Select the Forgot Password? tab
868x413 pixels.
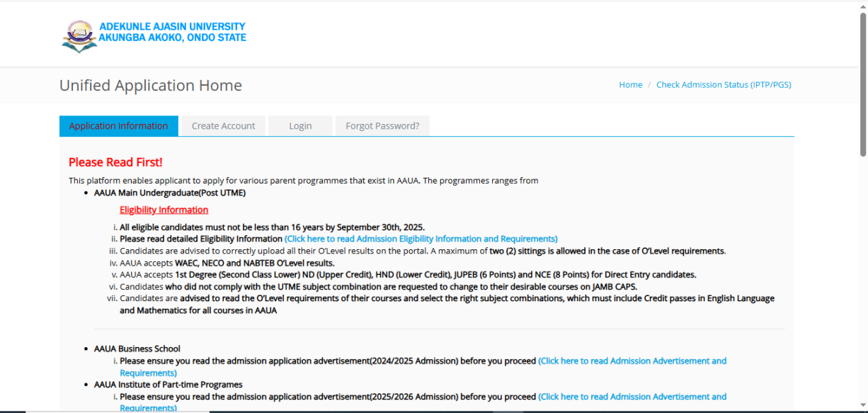click(x=382, y=126)
